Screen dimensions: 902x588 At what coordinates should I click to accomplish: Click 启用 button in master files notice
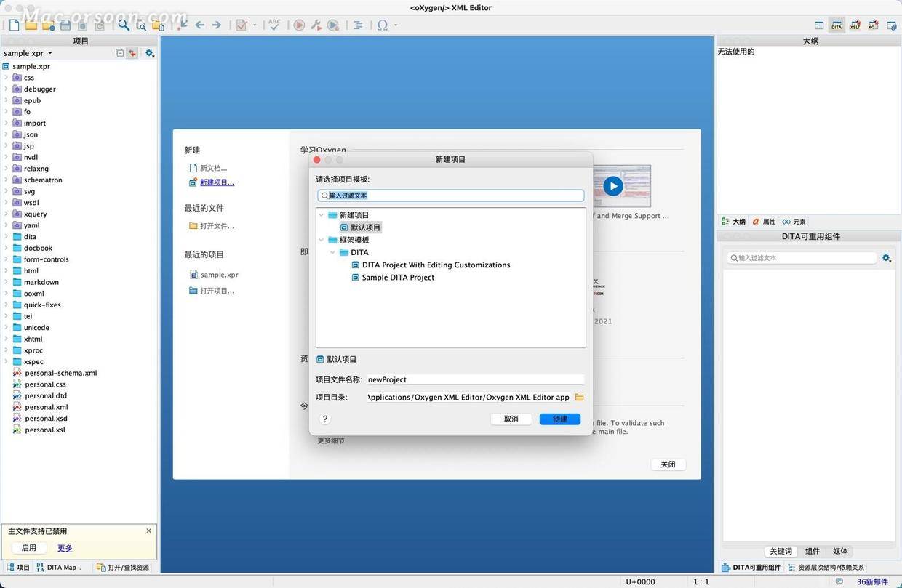[x=29, y=548]
